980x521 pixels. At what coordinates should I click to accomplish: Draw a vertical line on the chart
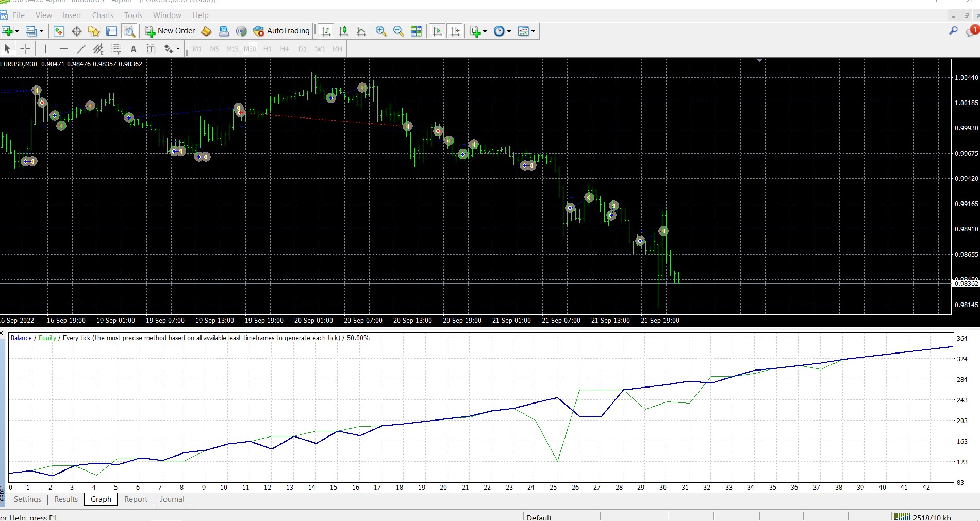pos(46,49)
